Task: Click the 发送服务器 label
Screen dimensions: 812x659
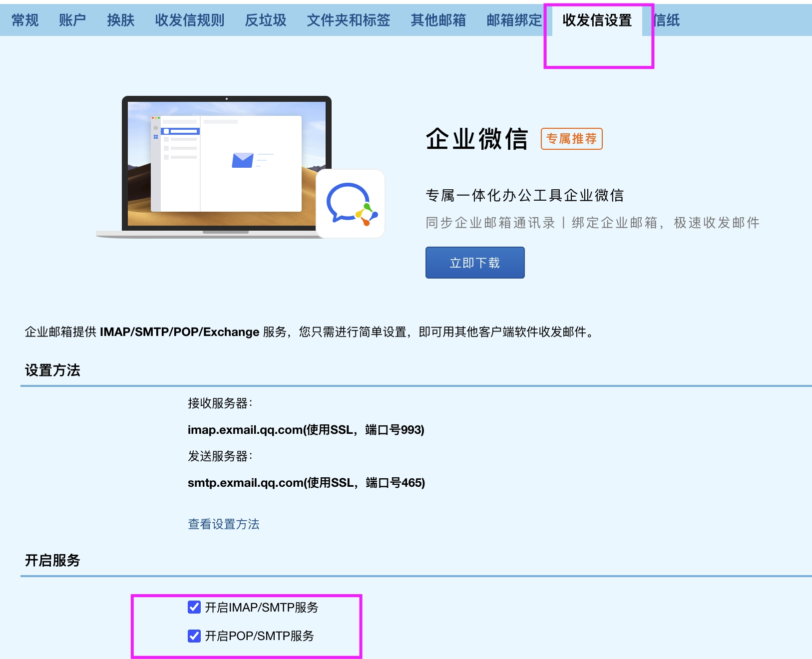Action: [220, 456]
